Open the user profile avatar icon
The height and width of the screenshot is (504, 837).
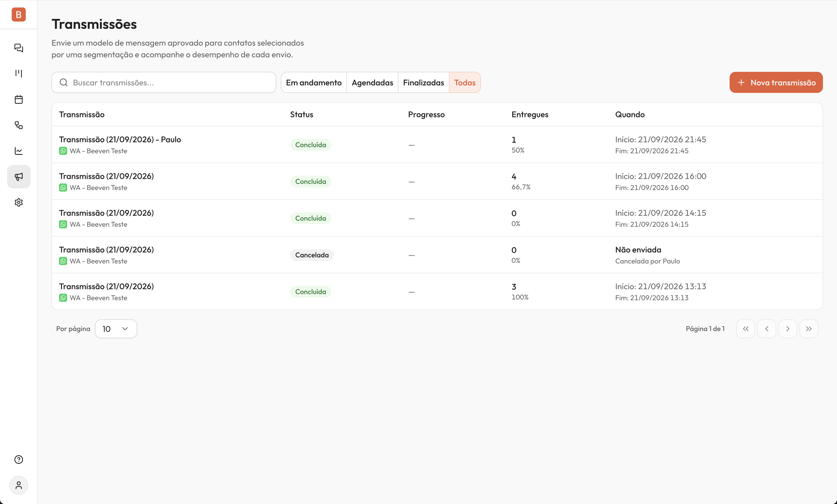19,485
